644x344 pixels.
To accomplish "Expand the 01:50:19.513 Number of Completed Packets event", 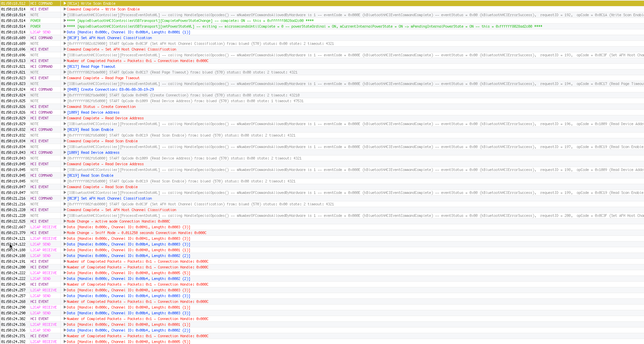I will click(65, 61).
